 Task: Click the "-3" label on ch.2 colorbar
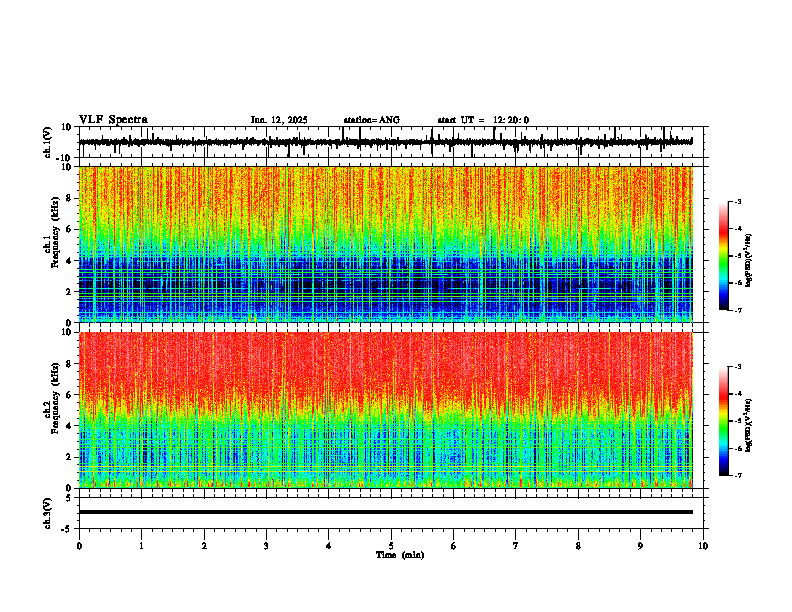(x=738, y=367)
